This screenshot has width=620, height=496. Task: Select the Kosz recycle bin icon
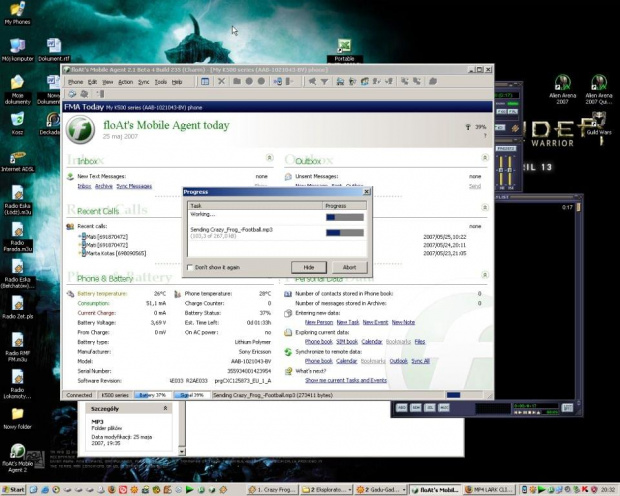17,123
